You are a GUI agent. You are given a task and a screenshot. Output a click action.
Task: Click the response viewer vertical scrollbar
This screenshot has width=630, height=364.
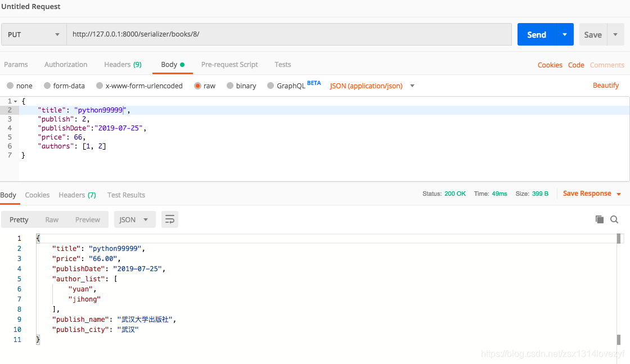pos(619,289)
